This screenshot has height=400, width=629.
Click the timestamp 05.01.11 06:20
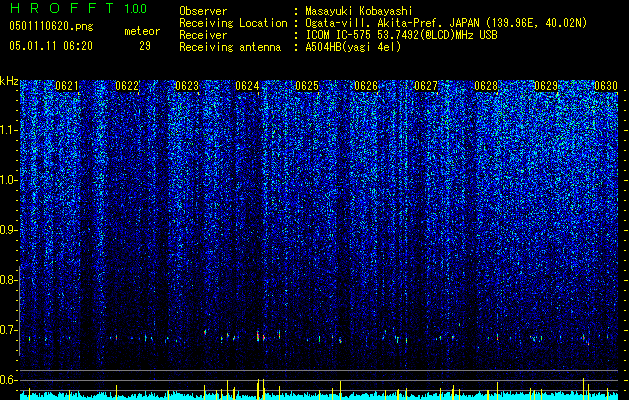(x=51, y=46)
